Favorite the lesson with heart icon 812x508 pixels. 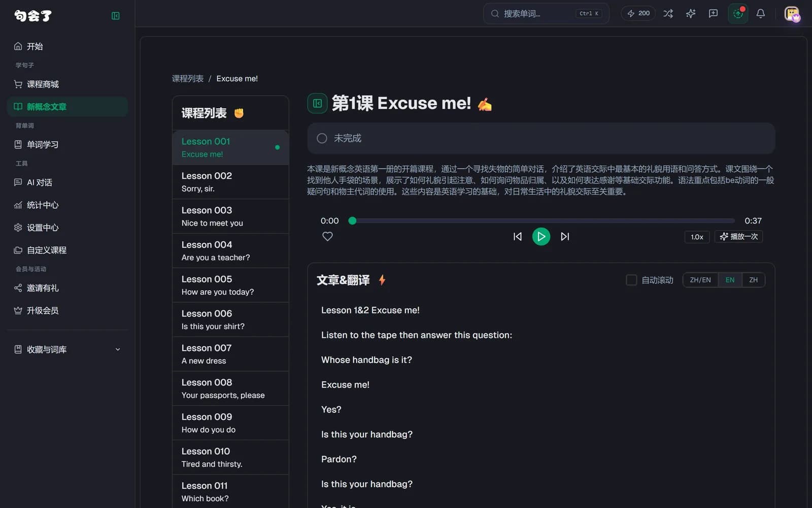coord(327,236)
